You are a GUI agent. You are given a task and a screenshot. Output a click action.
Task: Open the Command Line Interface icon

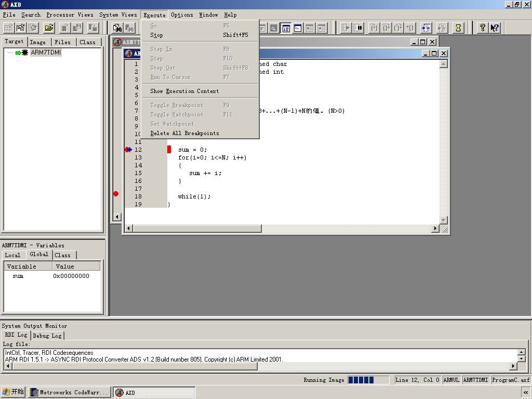298,28
